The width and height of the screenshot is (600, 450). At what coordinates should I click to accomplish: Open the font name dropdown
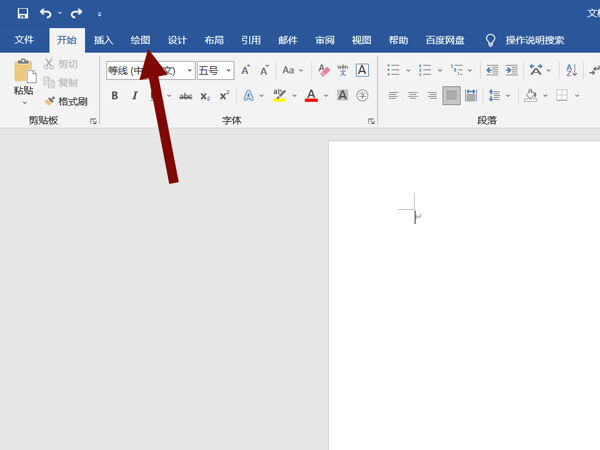(189, 71)
